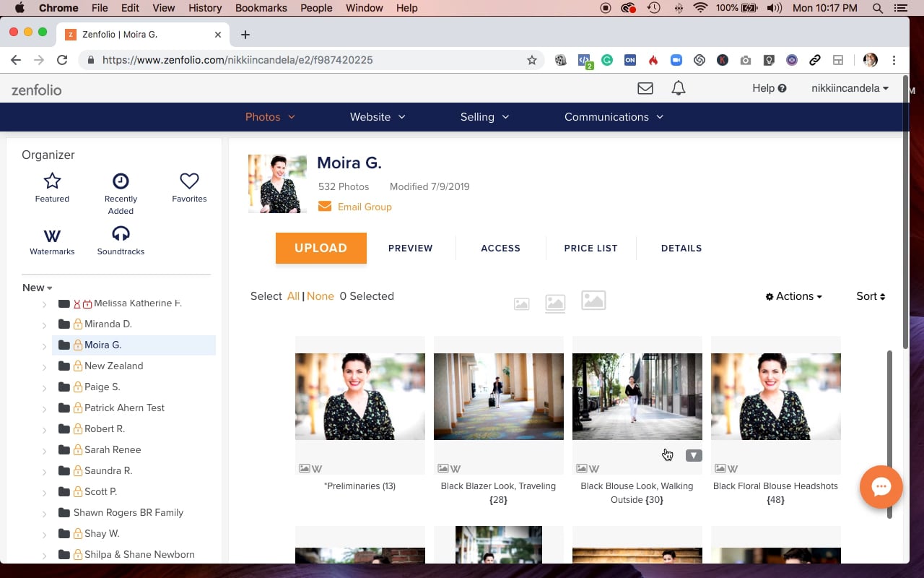Switch to large thumbnail size icon

click(x=593, y=301)
